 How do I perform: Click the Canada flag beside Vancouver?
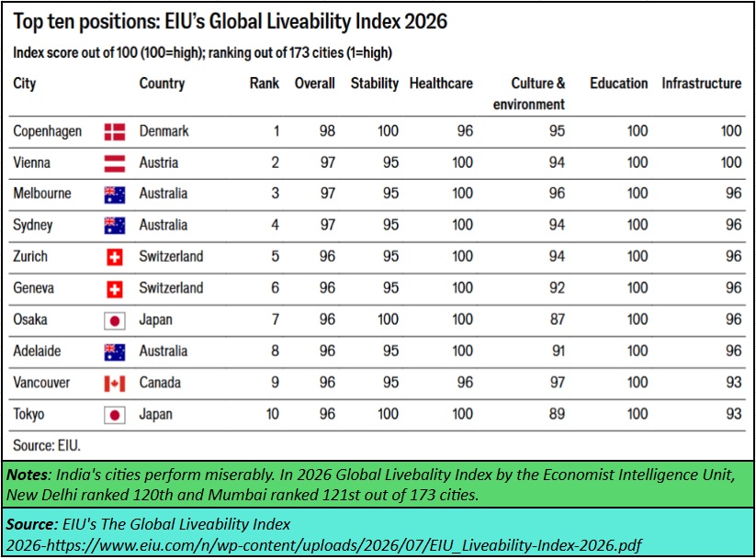point(115,384)
